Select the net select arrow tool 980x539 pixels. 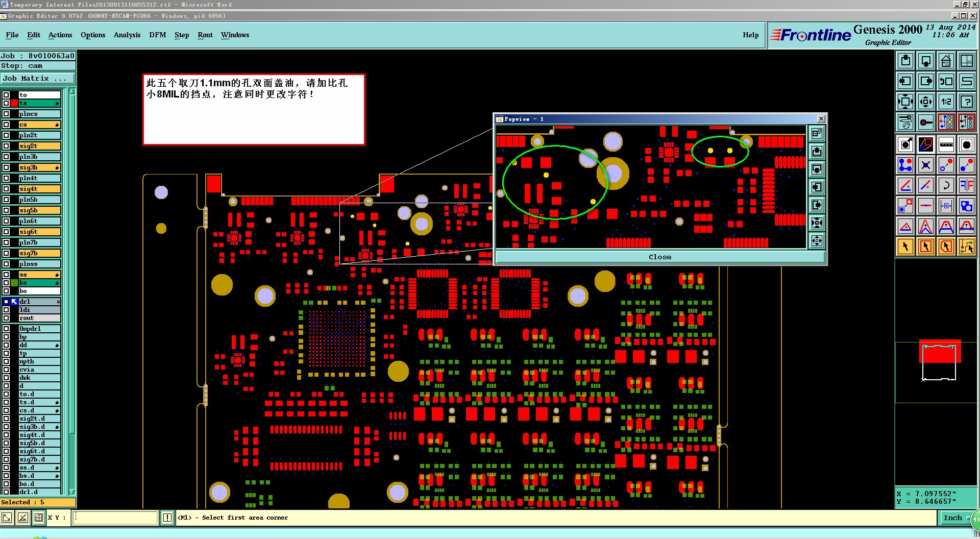coord(967,247)
